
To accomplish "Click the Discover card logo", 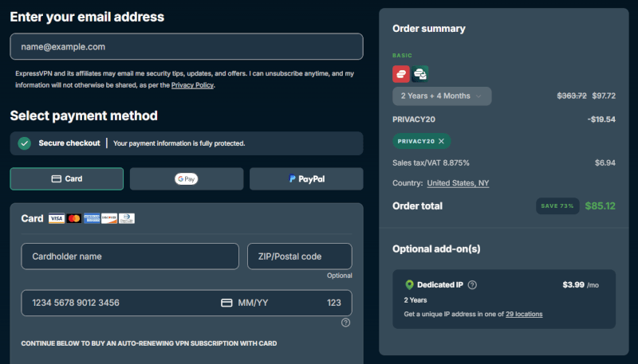I will point(109,218).
